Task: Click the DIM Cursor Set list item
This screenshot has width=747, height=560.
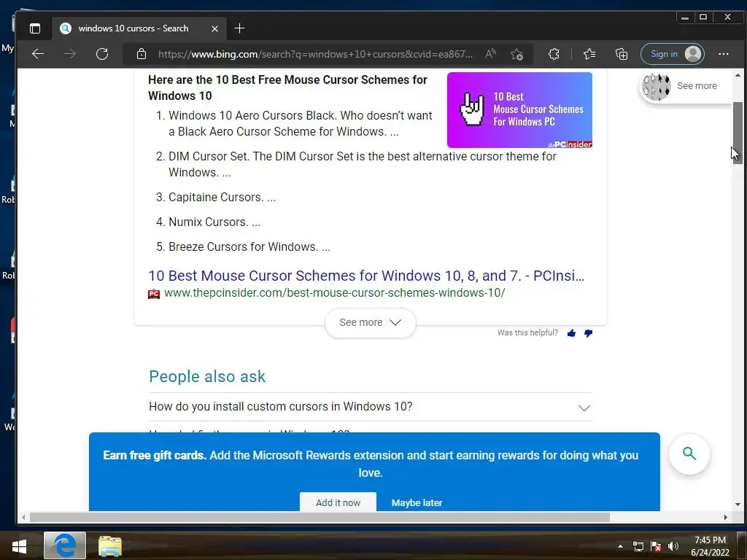Action: click(362, 164)
